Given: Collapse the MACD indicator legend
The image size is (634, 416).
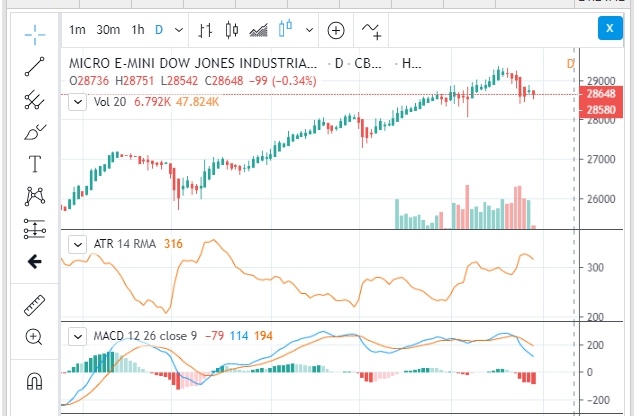Looking at the screenshot, I should click(77, 336).
